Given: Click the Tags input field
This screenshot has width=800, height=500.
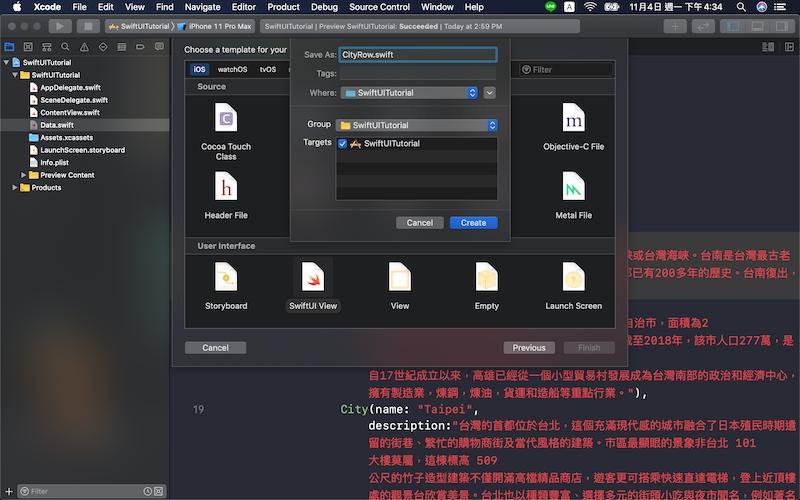Looking at the screenshot, I should point(418,73).
